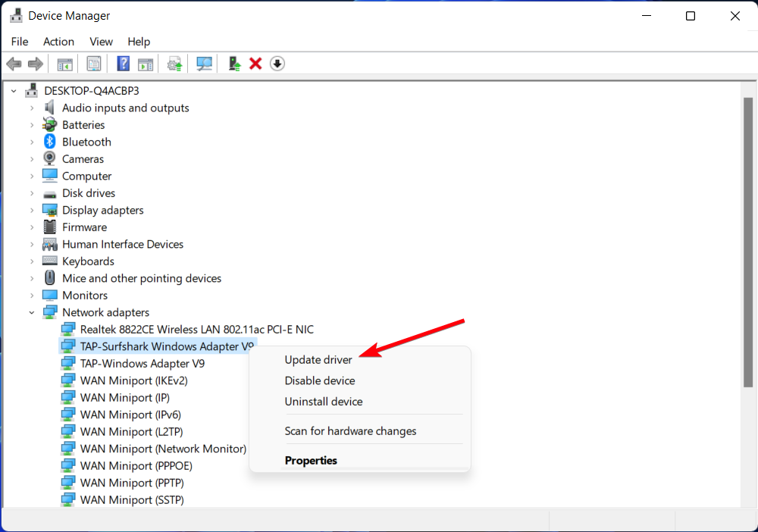Click the Disk drives icon
This screenshot has width=758, height=532.
(50, 194)
